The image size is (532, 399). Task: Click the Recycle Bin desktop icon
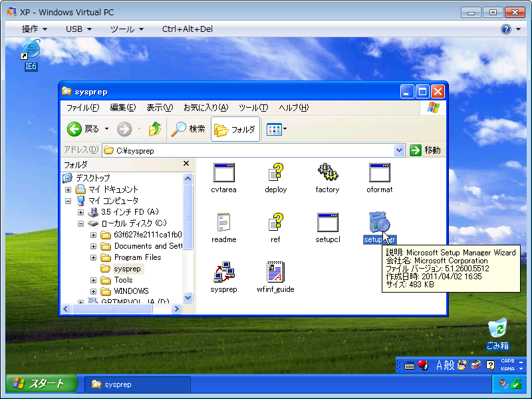tap(497, 334)
